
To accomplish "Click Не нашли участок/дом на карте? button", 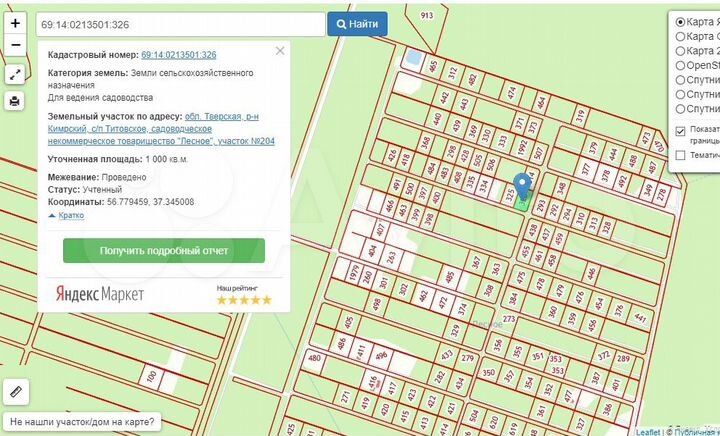I will [x=82, y=421].
